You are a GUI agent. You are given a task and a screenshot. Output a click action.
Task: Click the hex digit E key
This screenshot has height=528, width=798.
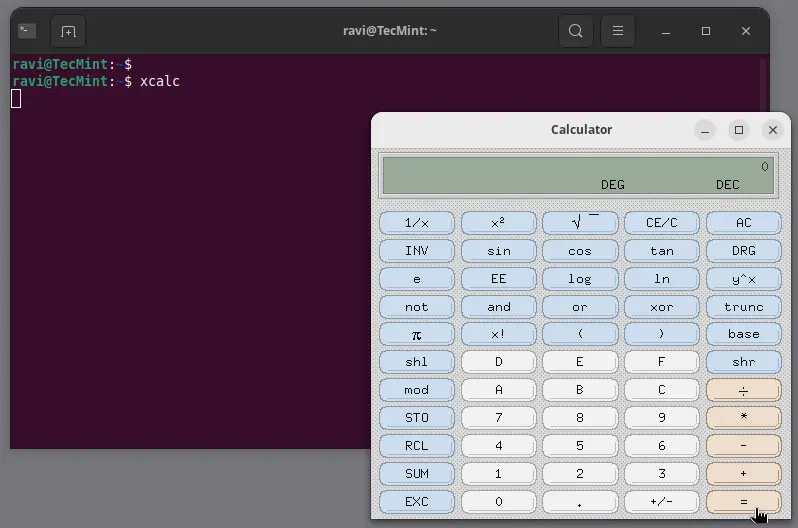pos(580,362)
